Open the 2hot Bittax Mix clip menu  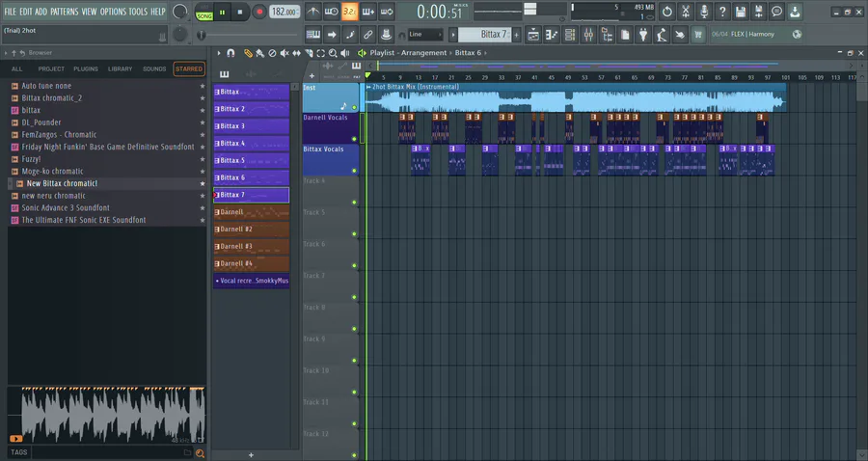pyautogui.click(x=368, y=87)
